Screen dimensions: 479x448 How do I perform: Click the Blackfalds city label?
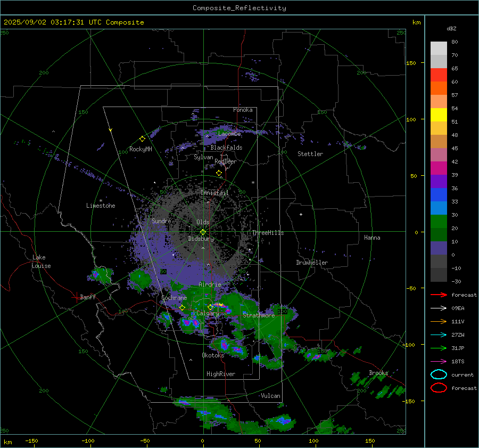(226, 148)
